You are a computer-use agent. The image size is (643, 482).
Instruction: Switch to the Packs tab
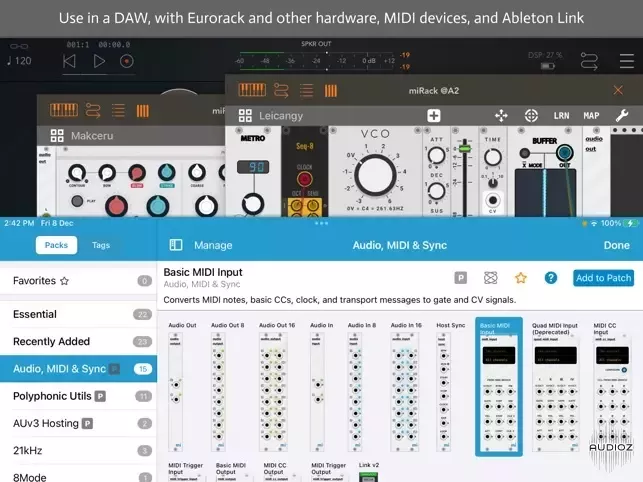(56, 245)
